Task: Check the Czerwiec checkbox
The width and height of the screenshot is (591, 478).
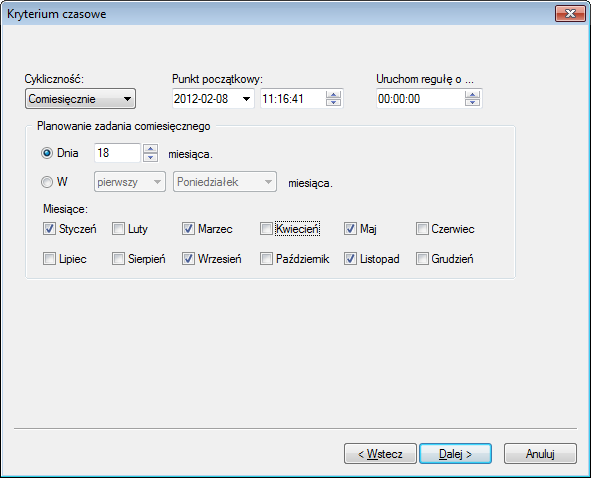Action: pos(422,229)
